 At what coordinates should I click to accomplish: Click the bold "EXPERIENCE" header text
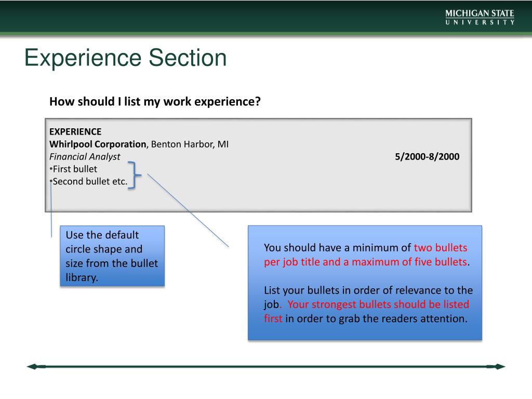75,131
